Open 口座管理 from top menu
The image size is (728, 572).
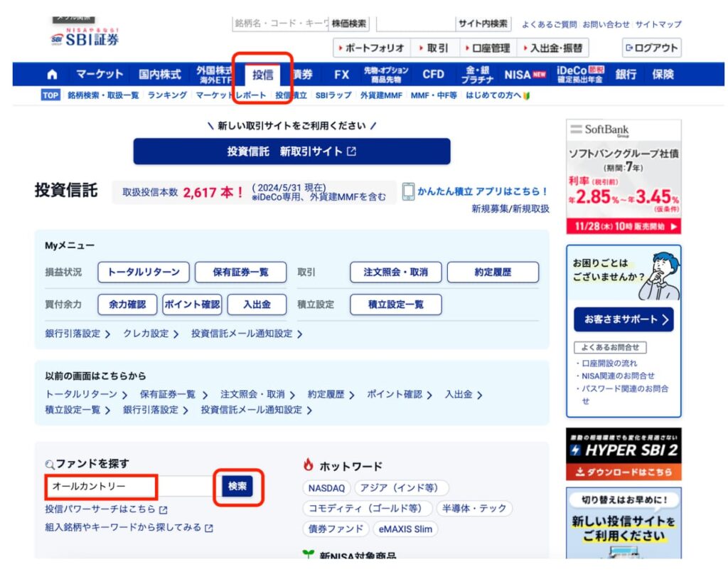488,48
